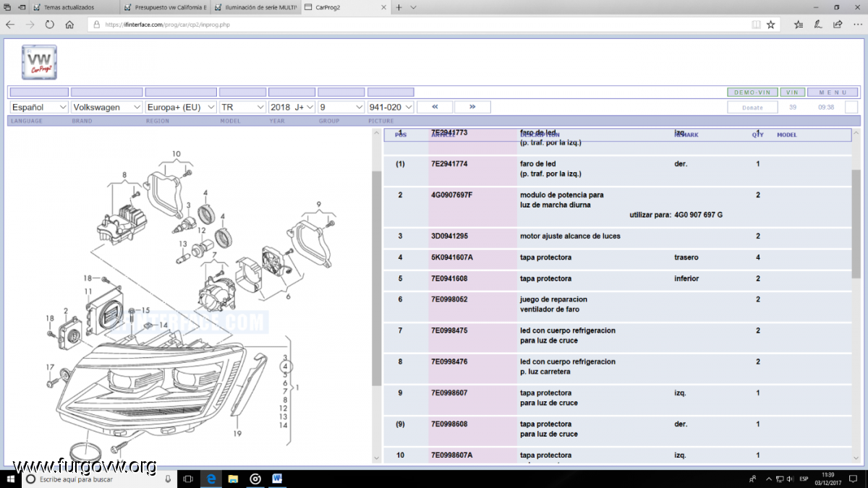Click the Donate button
868x488 pixels.
(752, 107)
